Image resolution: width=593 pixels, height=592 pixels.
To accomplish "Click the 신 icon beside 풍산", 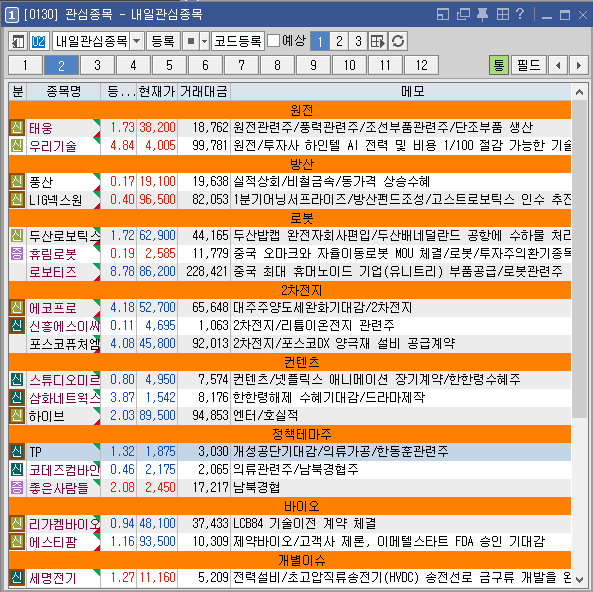I will [x=17, y=182].
